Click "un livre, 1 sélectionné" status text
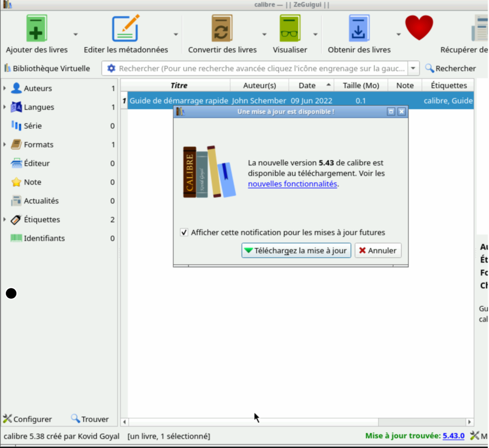 (x=169, y=436)
